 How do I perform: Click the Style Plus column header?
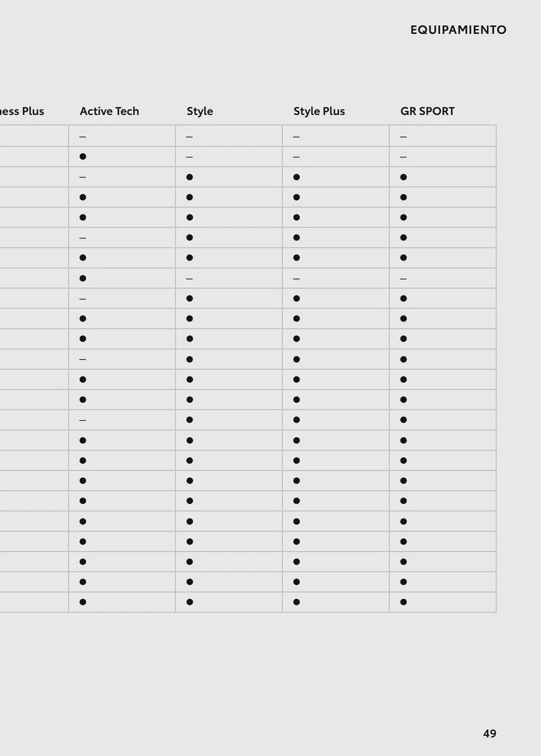coord(319,111)
